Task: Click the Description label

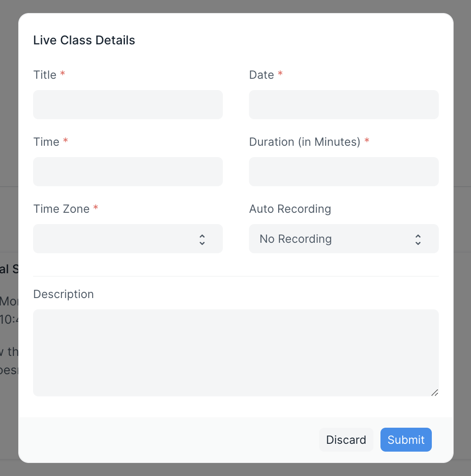Action: click(x=64, y=294)
